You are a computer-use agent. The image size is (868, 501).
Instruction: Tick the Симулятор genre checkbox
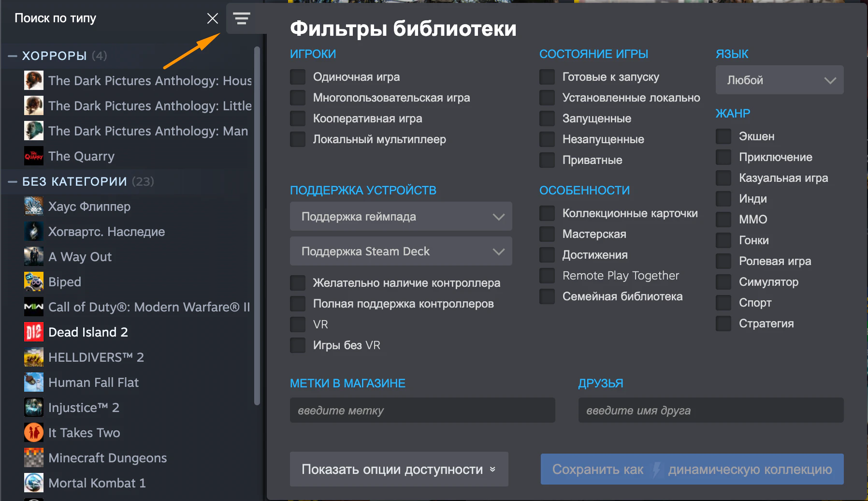[x=723, y=282]
